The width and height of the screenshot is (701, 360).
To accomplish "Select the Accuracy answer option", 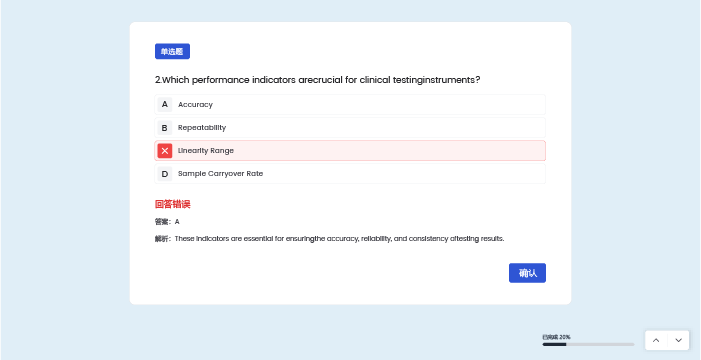I will tap(350, 105).
